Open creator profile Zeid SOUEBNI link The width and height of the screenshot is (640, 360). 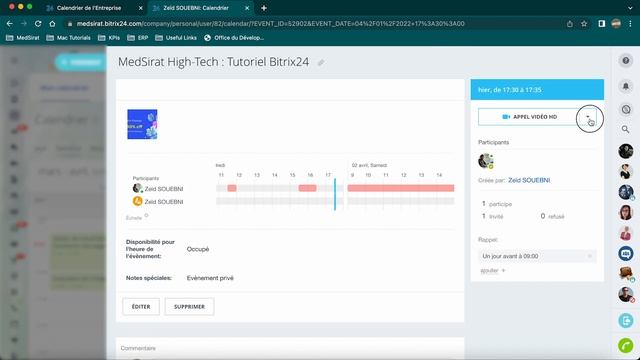[529, 180]
